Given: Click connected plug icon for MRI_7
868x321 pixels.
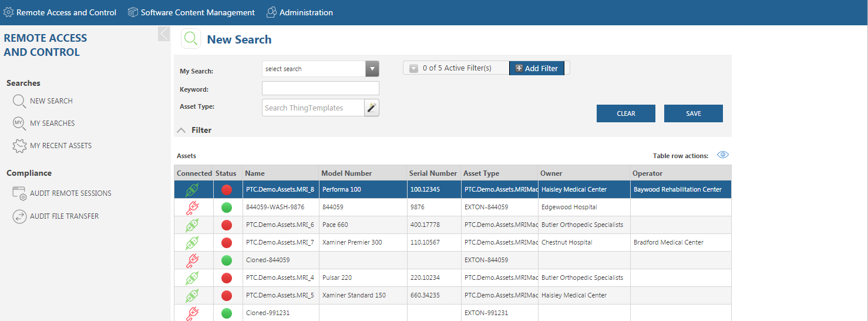Looking at the screenshot, I should click(x=193, y=243).
